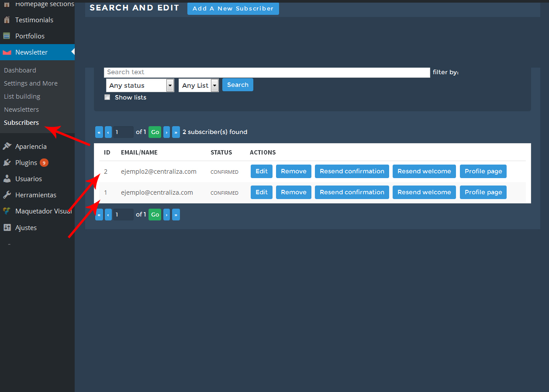Click the Apariencia paintbrush icon
The width and height of the screenshot is (549, 392).
pyautogui.click(x=7, y=147)
